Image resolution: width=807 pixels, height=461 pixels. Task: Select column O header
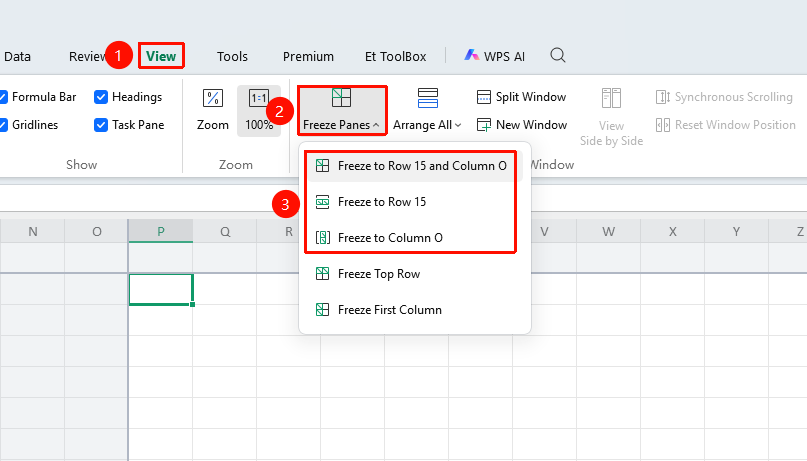tap(96, 232)
